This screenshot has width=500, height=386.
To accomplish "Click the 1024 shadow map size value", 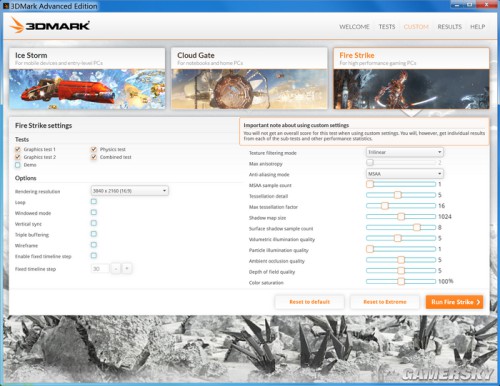I will click(445, 217).
